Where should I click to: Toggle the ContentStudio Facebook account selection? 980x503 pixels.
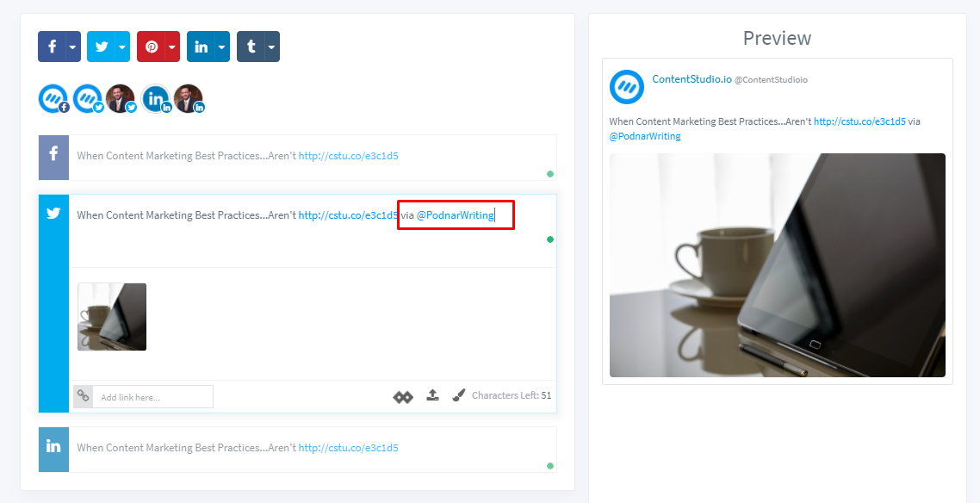point(53,97)
